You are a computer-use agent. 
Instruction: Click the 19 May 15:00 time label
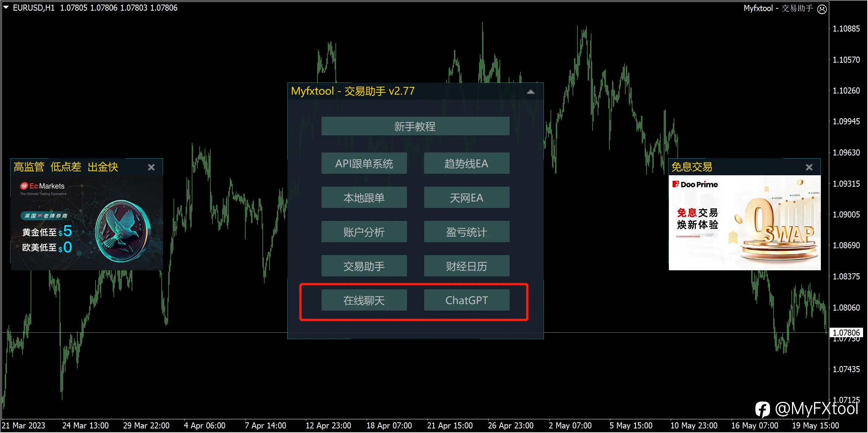pos(816,425)
